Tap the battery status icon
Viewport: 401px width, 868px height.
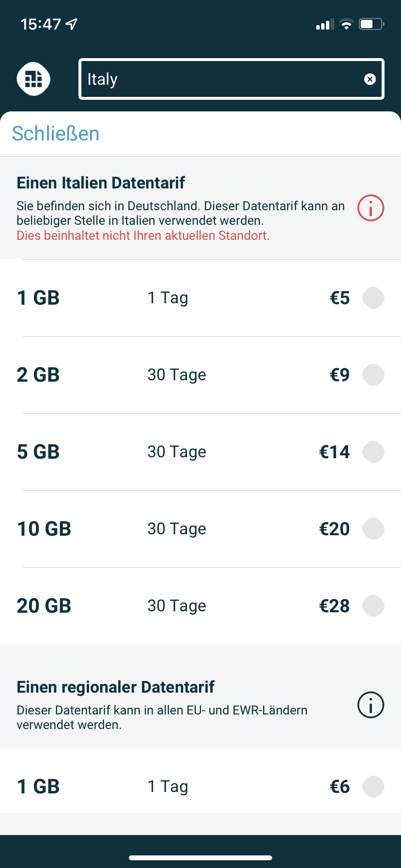click(371, 24)
